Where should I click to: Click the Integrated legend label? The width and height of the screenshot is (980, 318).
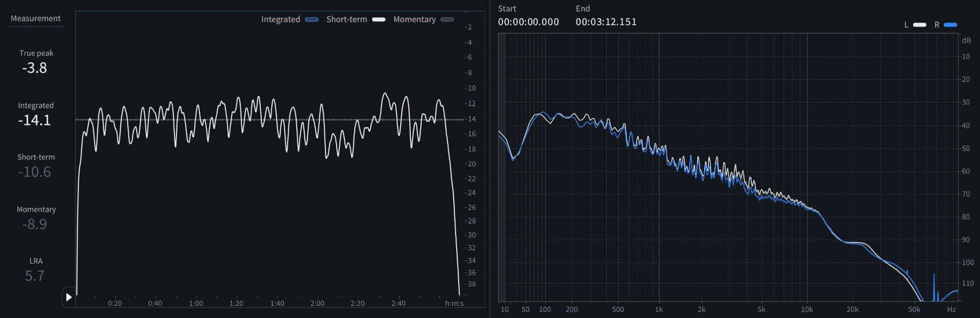281,20
